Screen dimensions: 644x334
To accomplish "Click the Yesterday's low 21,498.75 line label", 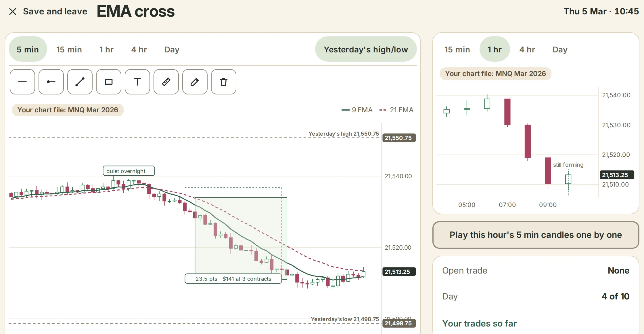I will coord(345,319).
